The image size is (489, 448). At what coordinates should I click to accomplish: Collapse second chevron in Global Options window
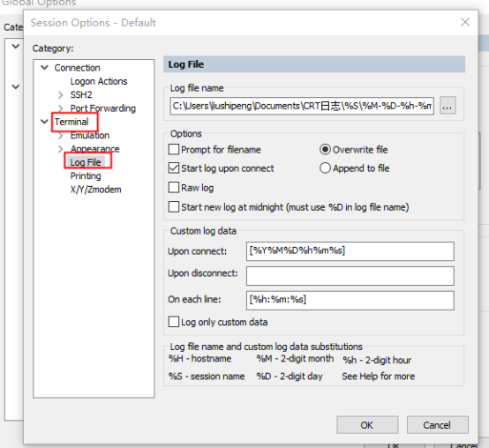coord(16,86)
